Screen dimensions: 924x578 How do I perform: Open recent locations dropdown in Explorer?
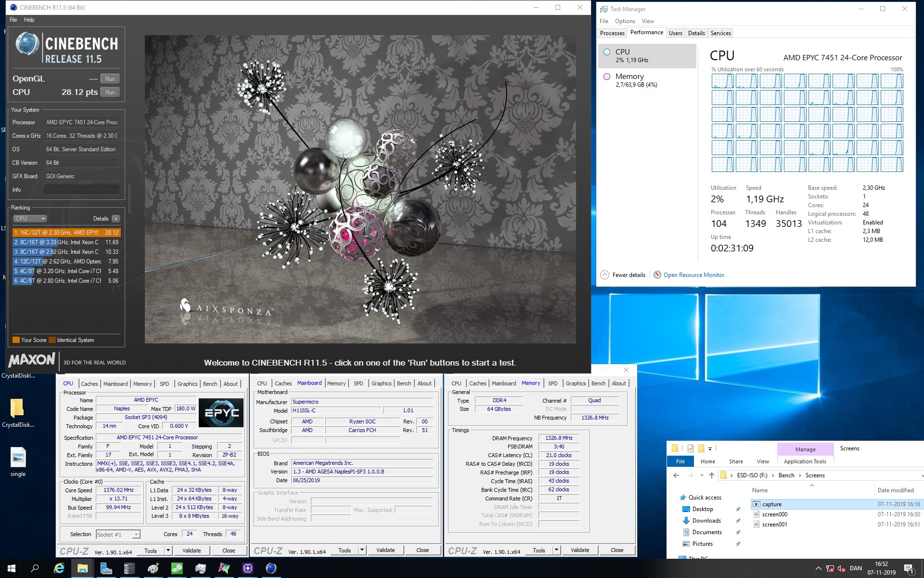[x=702, y=475]
